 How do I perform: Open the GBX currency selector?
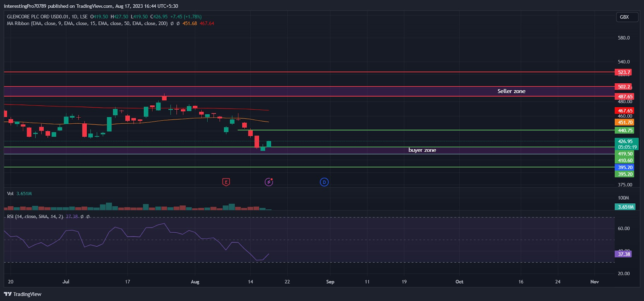627,17
